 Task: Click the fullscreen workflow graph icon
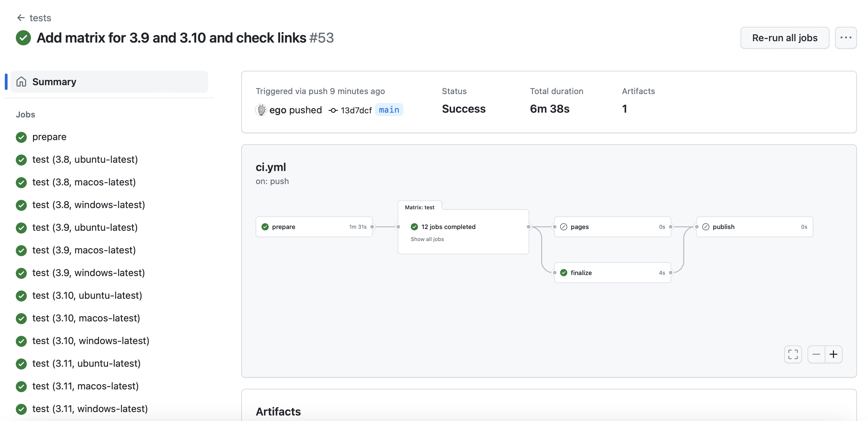[793, 354]
